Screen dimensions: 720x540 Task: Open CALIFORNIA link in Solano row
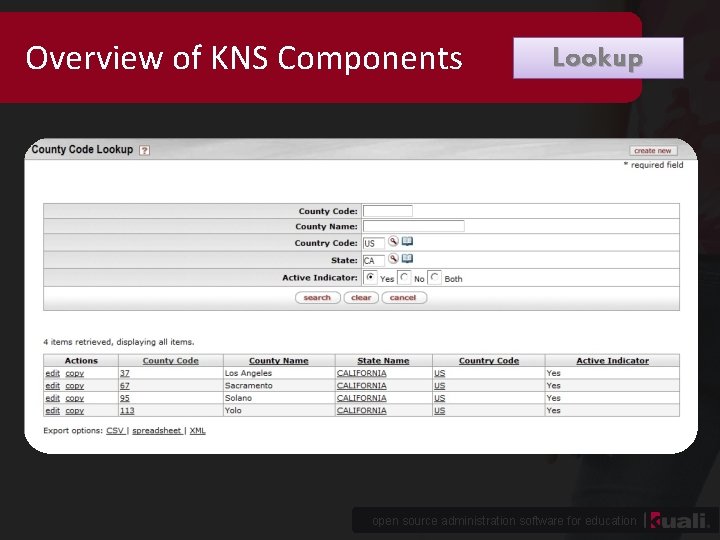pos(361,398)
